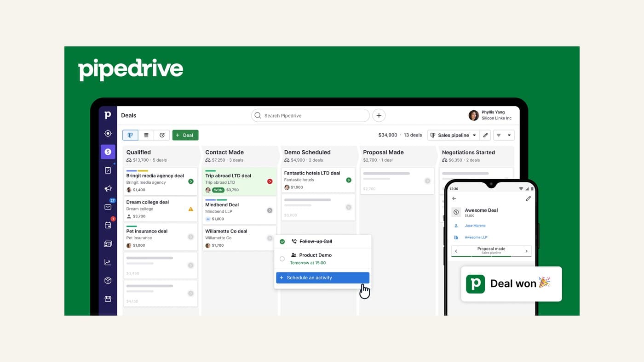
Task: Click the green arrow on Fantastic hotels LTD deal
Action: click(x=349, y=180)
